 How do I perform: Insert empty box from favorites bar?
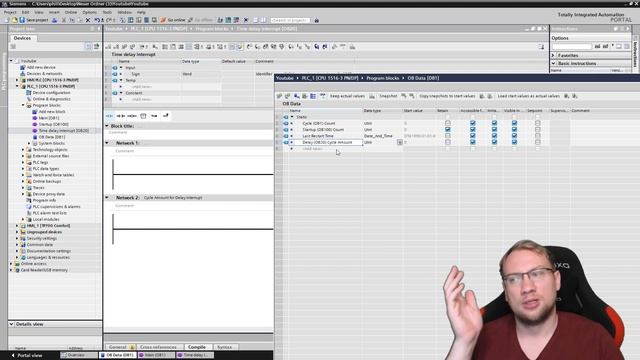(143, 116)
